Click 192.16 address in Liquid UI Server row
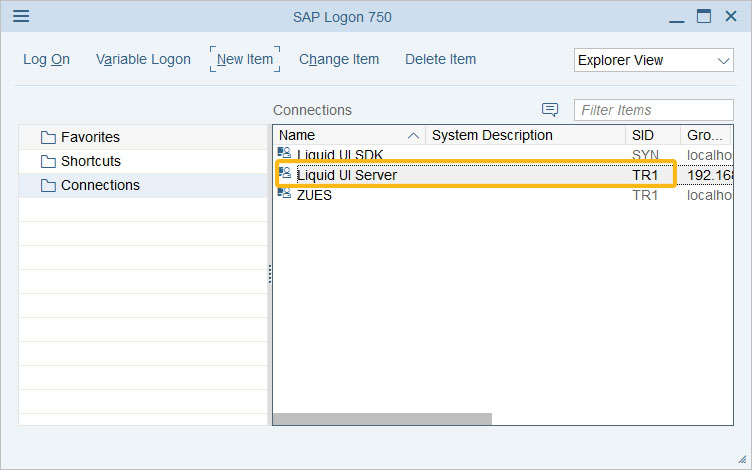The height and width of the screenshot is (470, 752). [710, 175]
